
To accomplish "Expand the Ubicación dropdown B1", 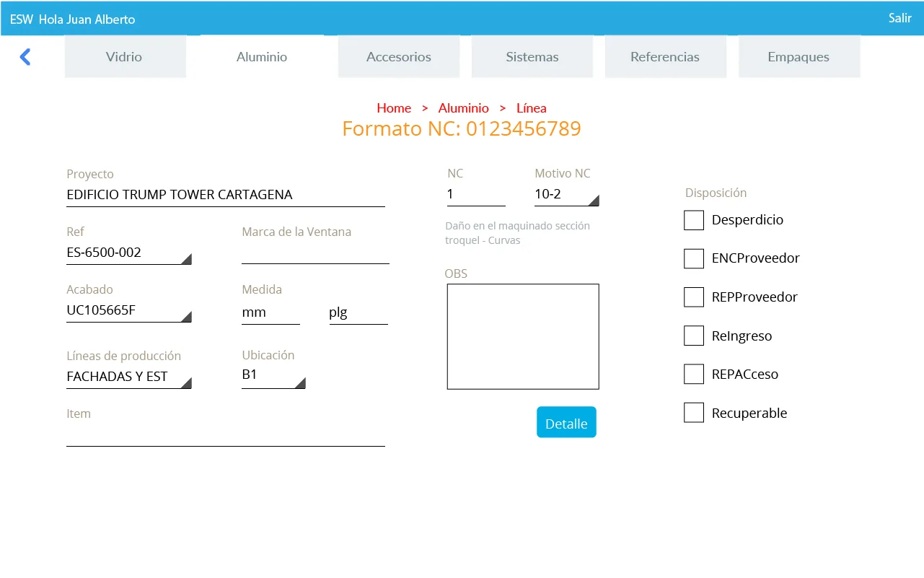I will (273, 377).
